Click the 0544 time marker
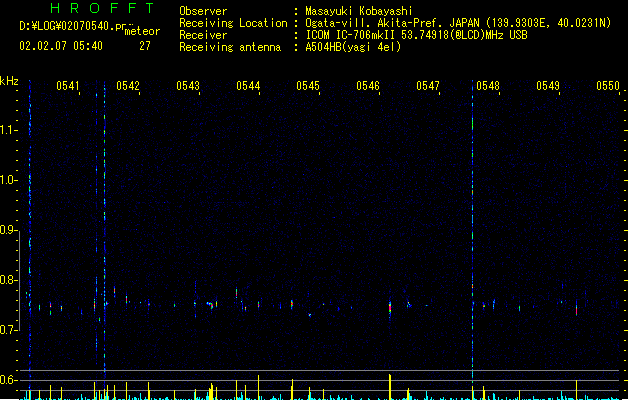The image size is (629, 400). (x=248, y=86)
